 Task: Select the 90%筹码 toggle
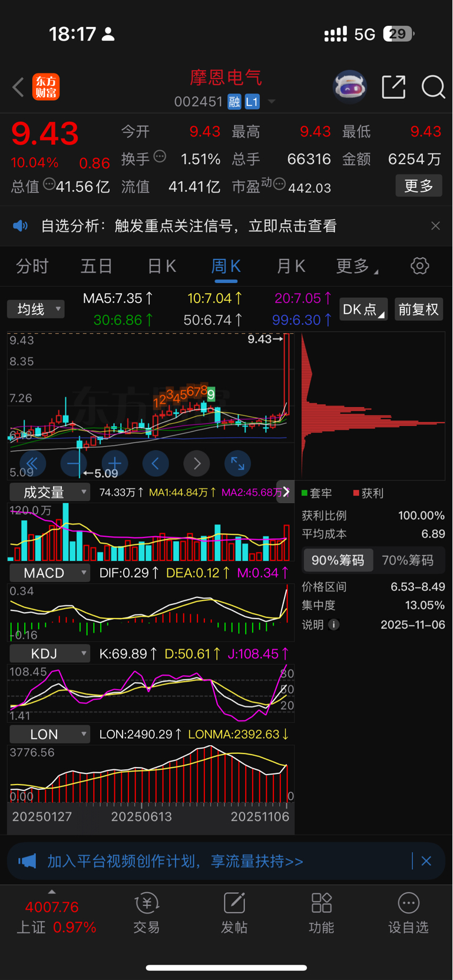point(338,560)
